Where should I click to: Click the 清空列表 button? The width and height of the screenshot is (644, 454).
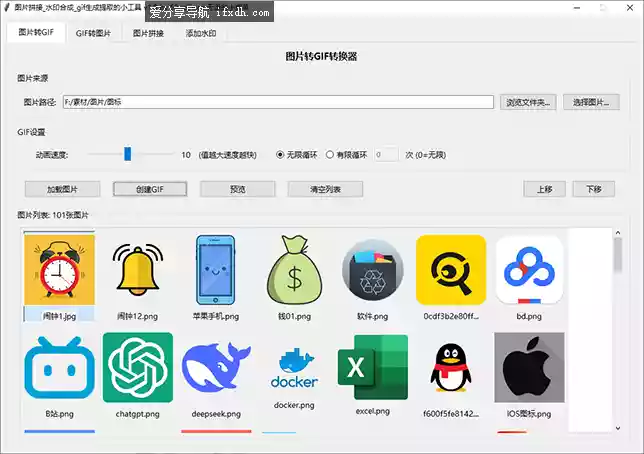[325, 189]
